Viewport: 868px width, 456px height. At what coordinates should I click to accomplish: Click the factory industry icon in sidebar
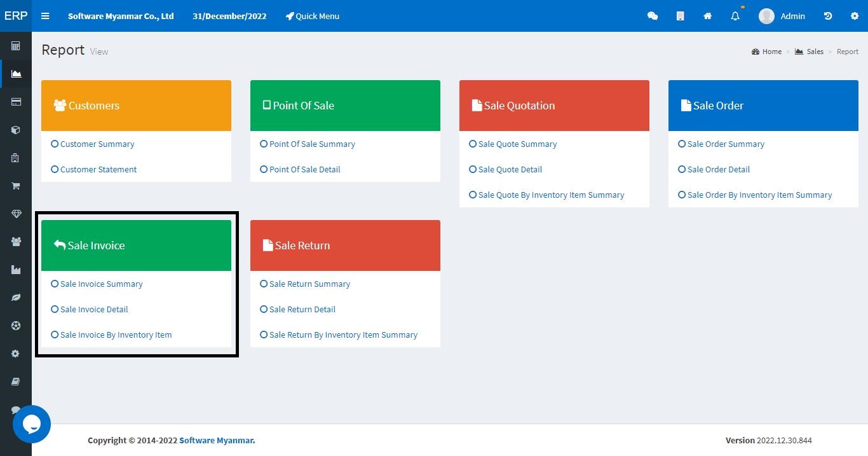(16, 270)
